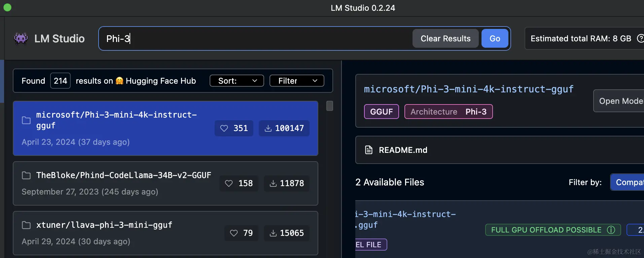Click the green window control button in the title bar

pyautogui.click(x=7, y=7)
